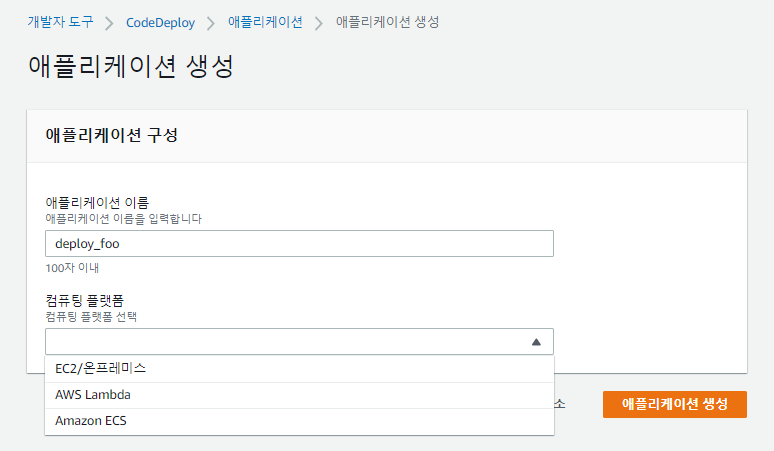Click chevron right after CodeDeploy breadcrumb
The width and height of the screenshot is (774, 451).
pyautogui.click(x=211, y=21)
